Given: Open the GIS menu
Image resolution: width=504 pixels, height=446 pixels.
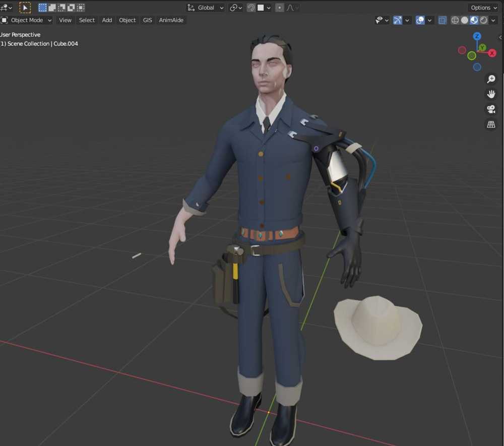Looking at the screenshot, I should click(147, 20).
